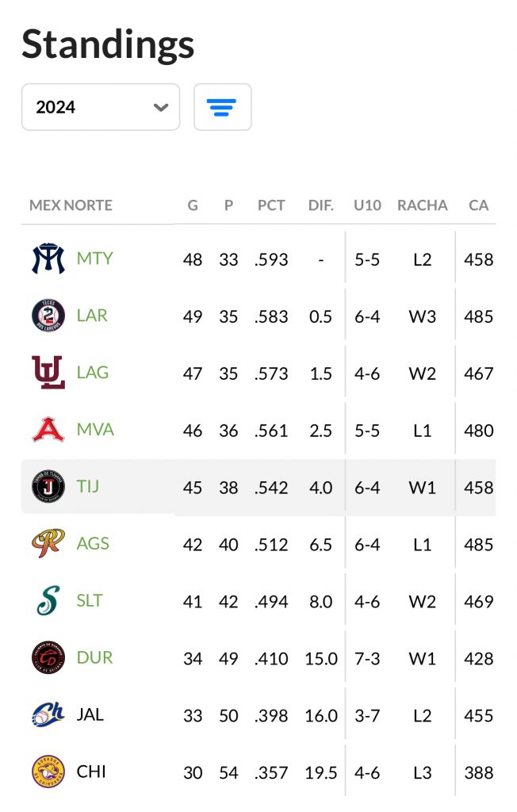Open the standings filter button
Viewport: 517px width, 812px height.
[222, 107]
